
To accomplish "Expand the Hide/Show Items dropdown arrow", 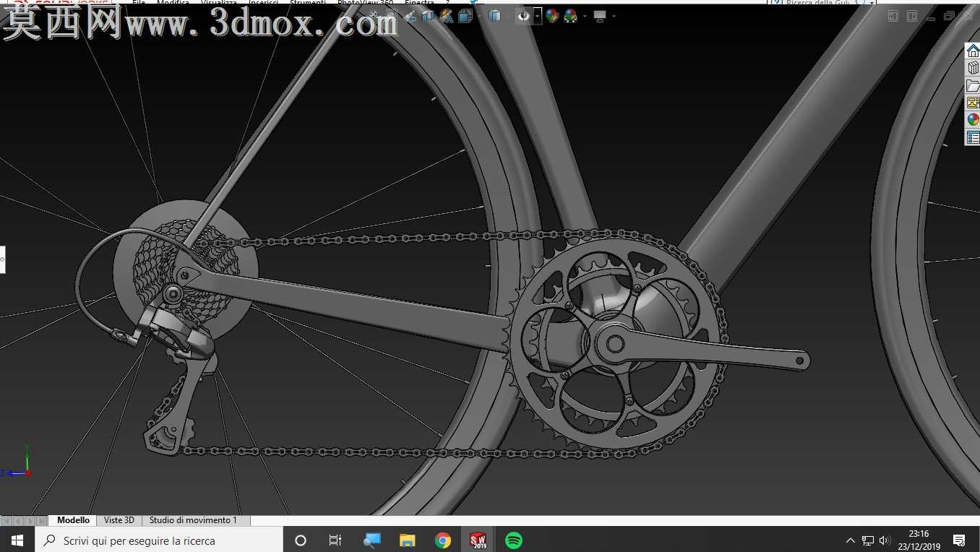I will pos(537,16).
